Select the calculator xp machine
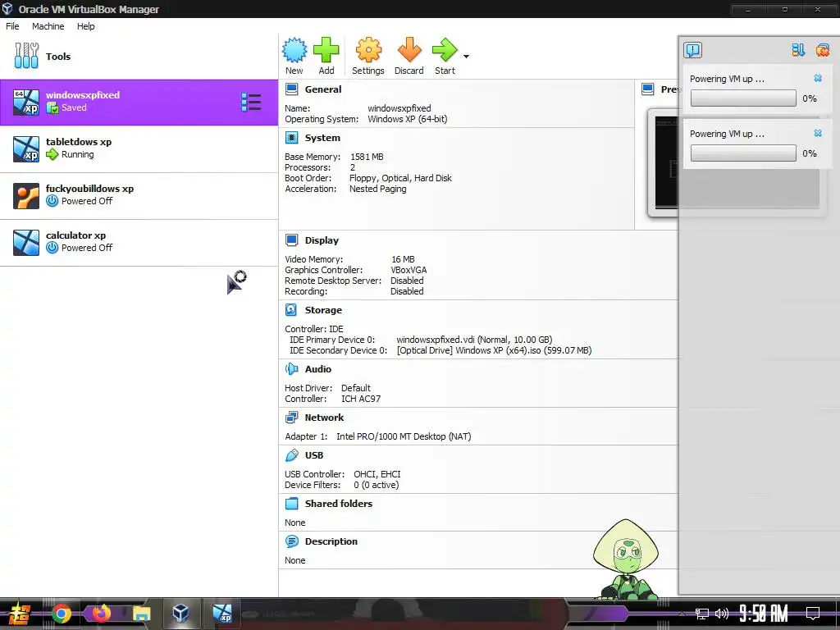The height and width of the screenshot is (630, 840). click(139, 242)
